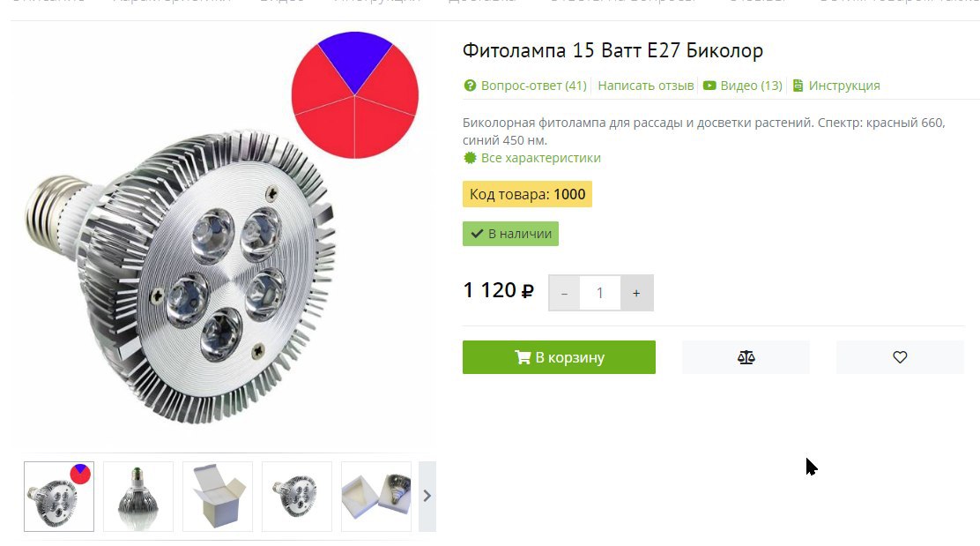980x546 pixels.
Task: Increase quantity with the plus button
Action: pyautogui.click(x=636, y=293)
